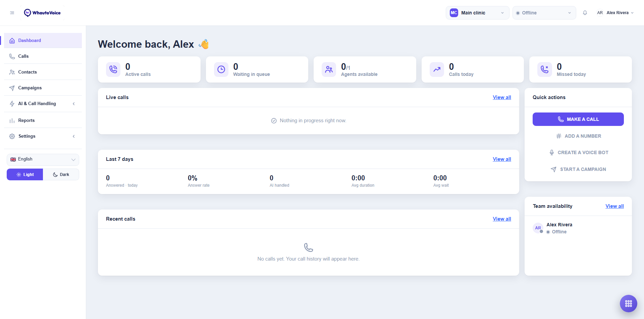Click the Waiting in queue clock icon
The height and width of the screenshot is (319, 644).
[x=221, y=70]
